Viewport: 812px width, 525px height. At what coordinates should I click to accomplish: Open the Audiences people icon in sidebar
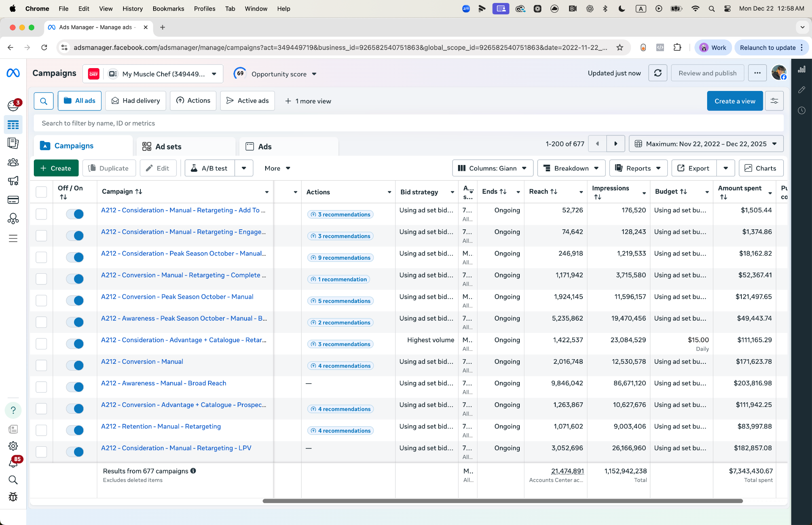[13, 162]
